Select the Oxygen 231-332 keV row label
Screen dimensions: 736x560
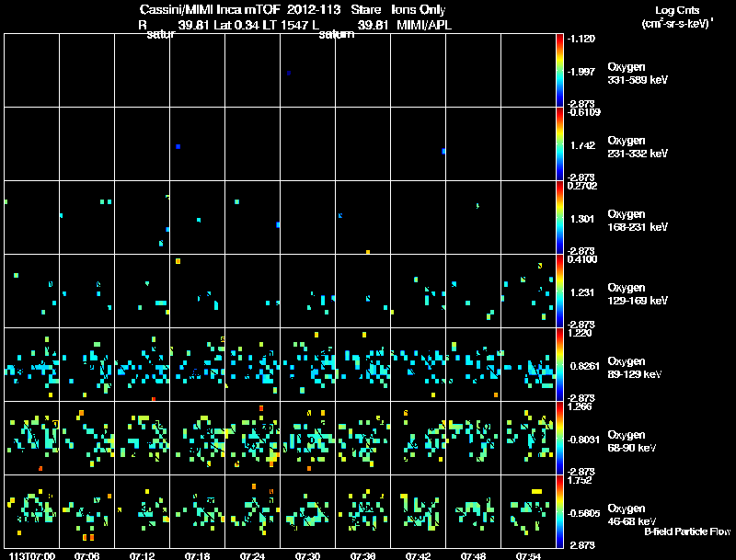[x=638, y=147]
